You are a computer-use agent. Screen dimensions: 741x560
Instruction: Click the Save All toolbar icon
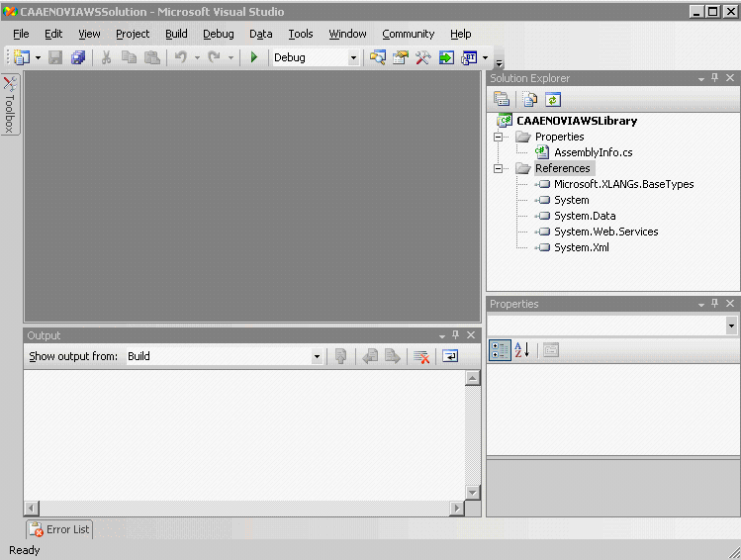click(x=78, y=57)
